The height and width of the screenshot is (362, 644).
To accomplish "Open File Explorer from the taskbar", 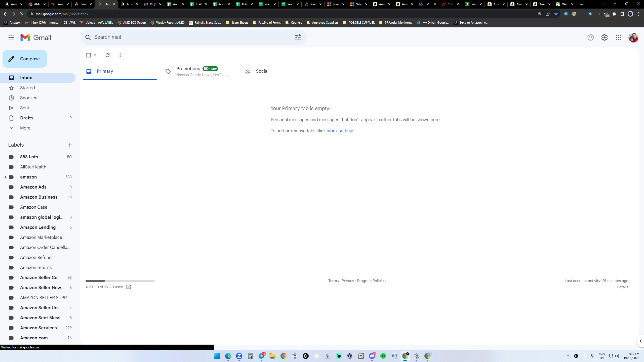I will [x=272, y=356].
